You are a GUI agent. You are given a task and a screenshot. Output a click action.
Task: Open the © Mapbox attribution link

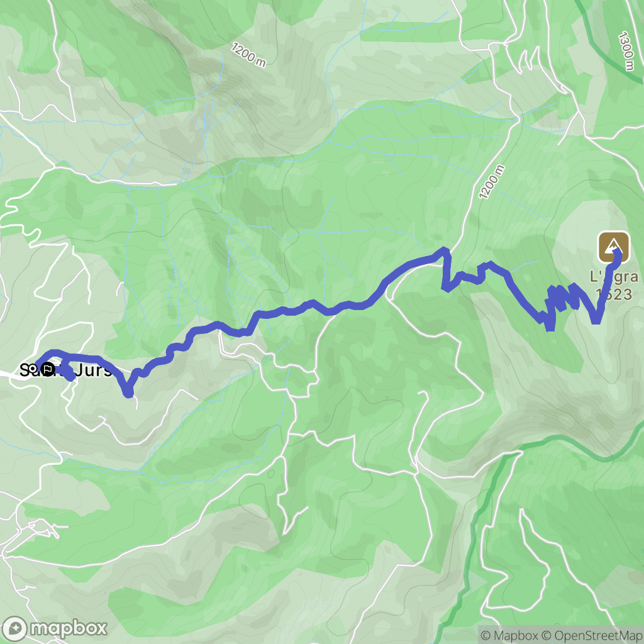(509, 635)
